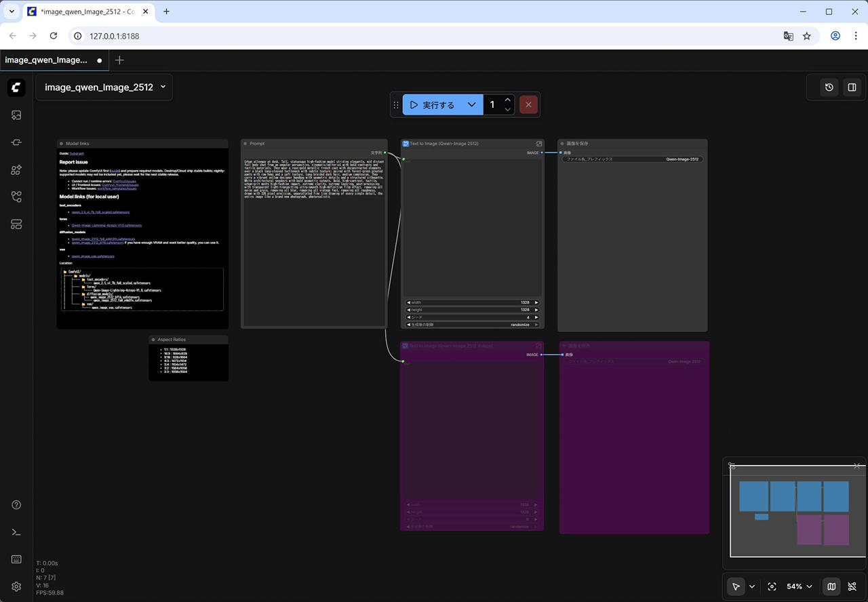Toggle the right side panel
Screen dimensions: 868x602
tap(852, 87)
